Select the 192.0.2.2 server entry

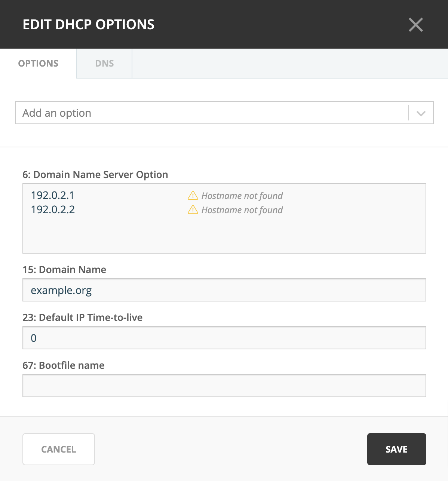click(x=53, y=209)
